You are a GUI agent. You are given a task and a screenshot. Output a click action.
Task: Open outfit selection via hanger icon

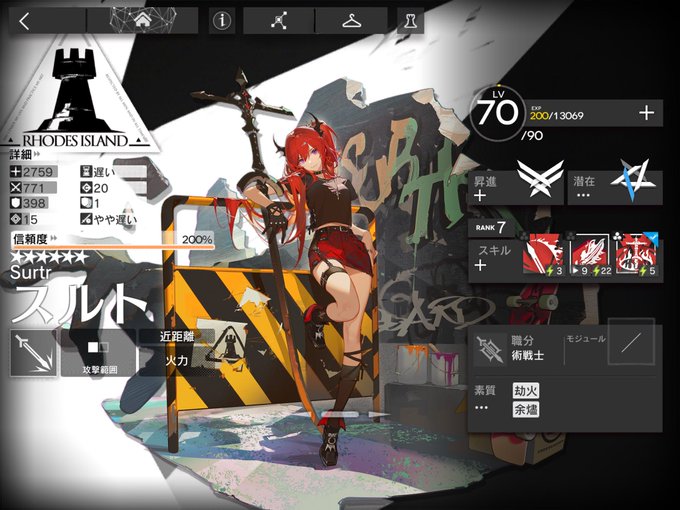click(x=351, y=20)
